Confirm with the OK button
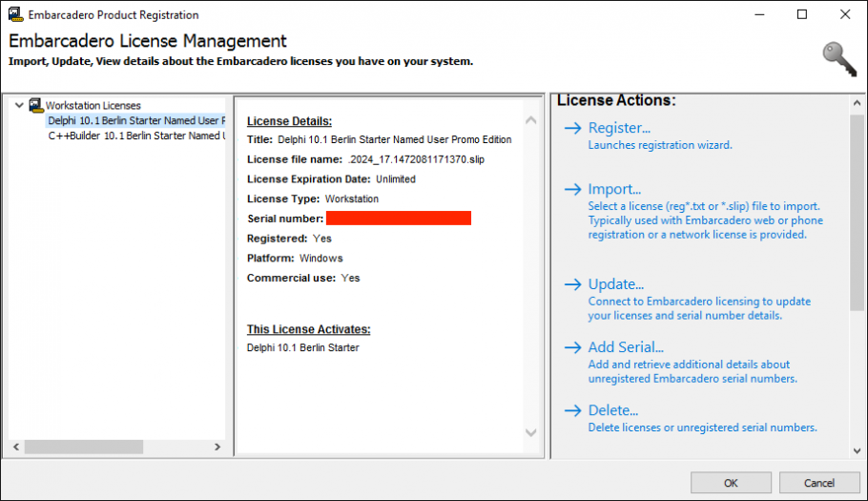Viewport: 868px width, 501px height. [x=731, y=483]
